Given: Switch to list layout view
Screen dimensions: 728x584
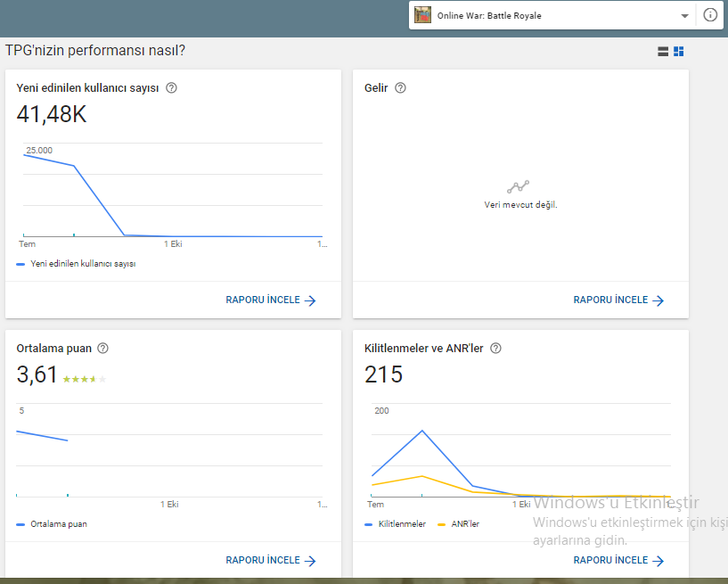Looking at the screenshot, I should [663, 52].
